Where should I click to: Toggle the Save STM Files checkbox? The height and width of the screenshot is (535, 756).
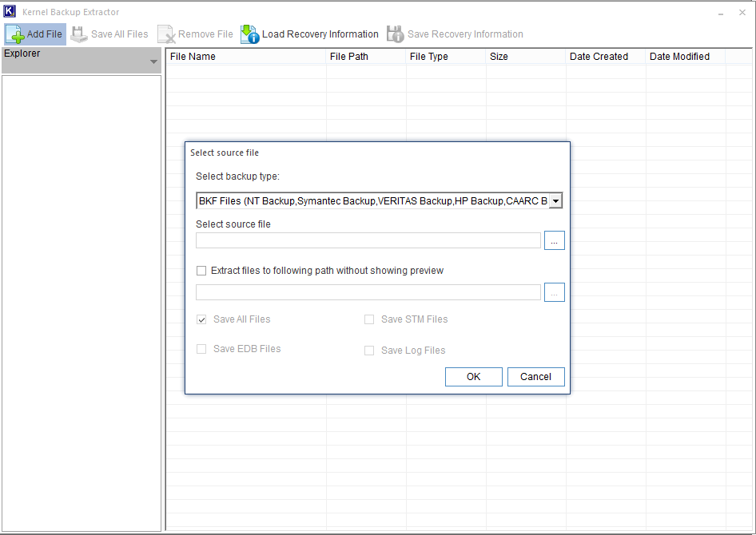[x=369, y=319]
